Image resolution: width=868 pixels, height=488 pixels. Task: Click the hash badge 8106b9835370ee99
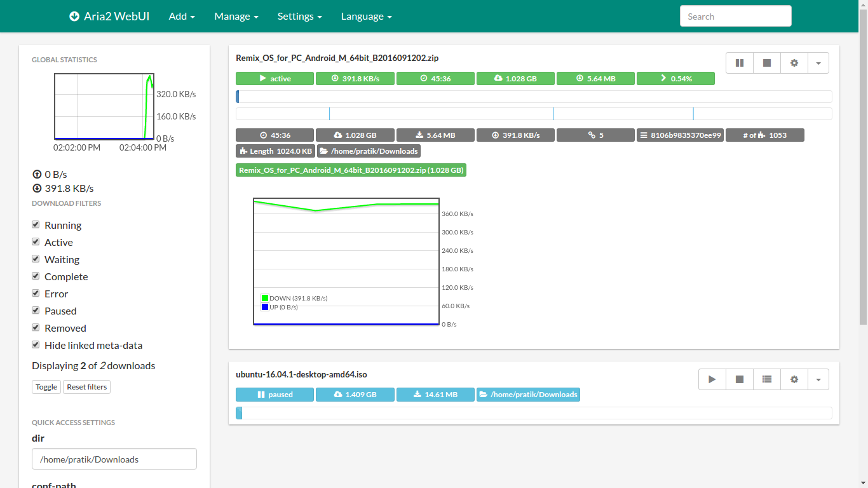point(680,135)
